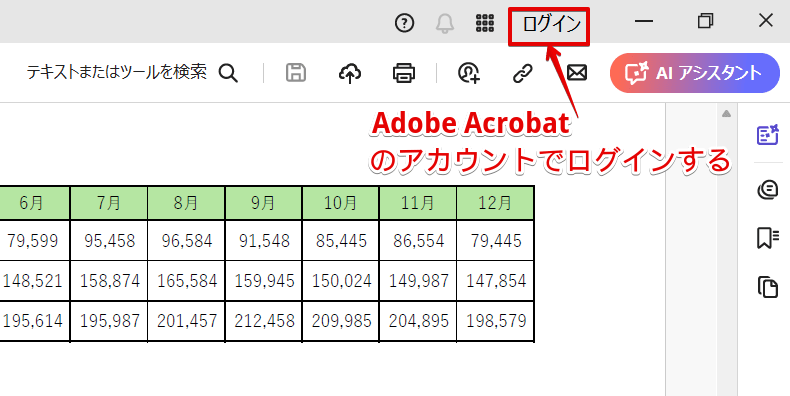
Task: Open the apps grid launcher icon
Action: point(485,23)
